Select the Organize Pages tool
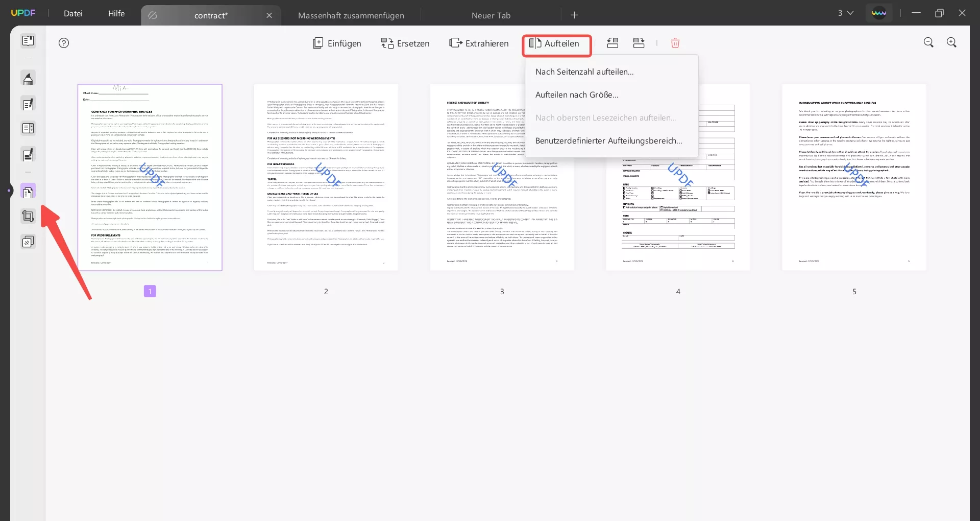Image resolution: width=980 pixels, height=521 pixels. coord(28,192)
